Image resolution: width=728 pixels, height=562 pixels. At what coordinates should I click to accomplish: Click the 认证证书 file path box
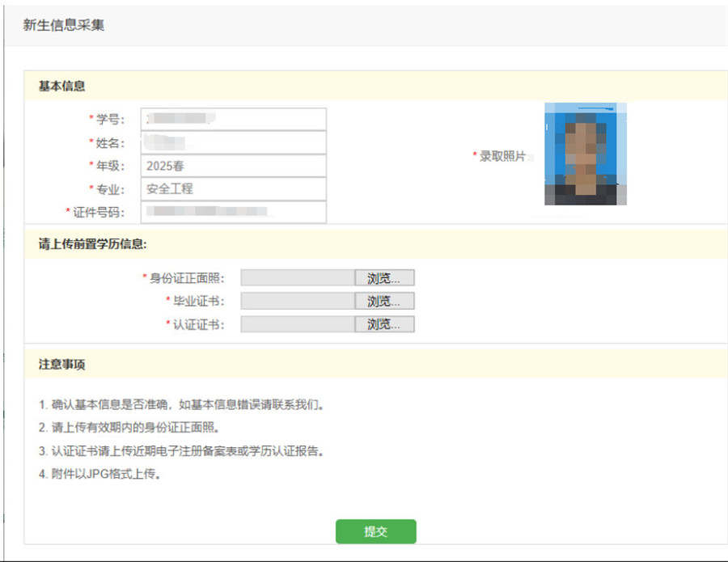(x=298, y=324)
